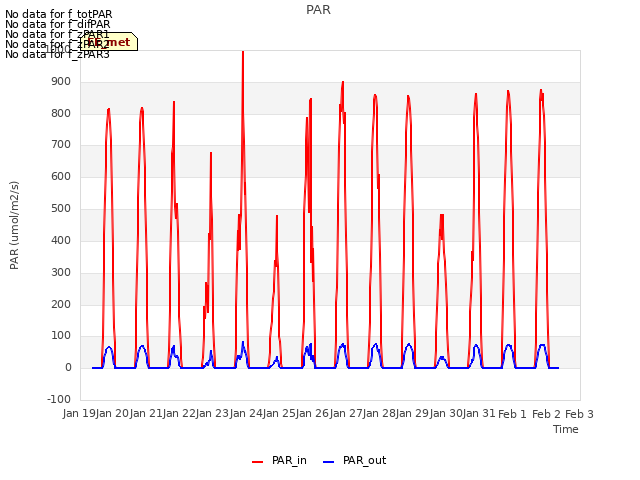The image size is (640, 480).
Task: Click the 300 y-axis tick label
Action: pos(61,272)
